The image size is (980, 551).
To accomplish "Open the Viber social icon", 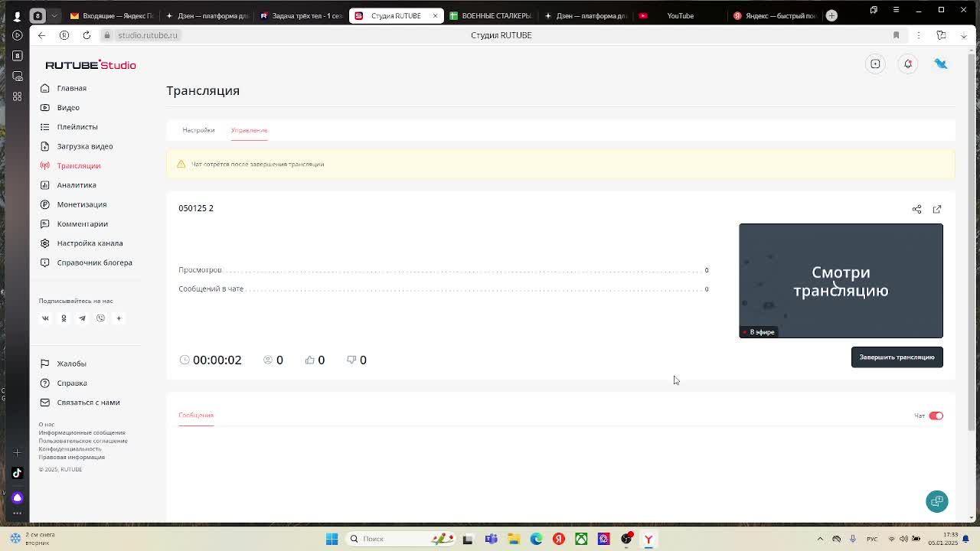I will tap(100, 318).
